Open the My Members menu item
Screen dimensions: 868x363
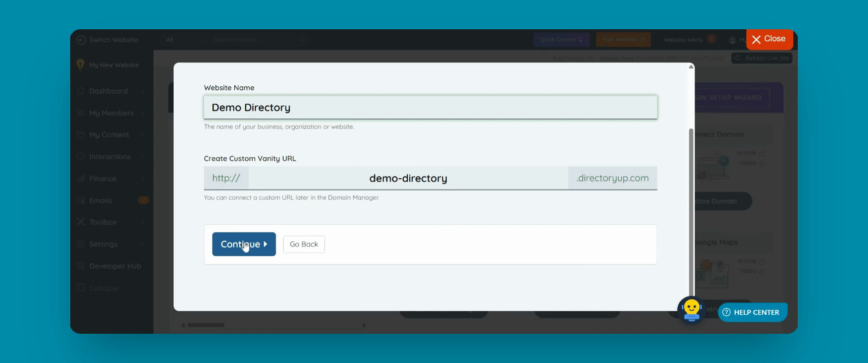tap(112, 113)
